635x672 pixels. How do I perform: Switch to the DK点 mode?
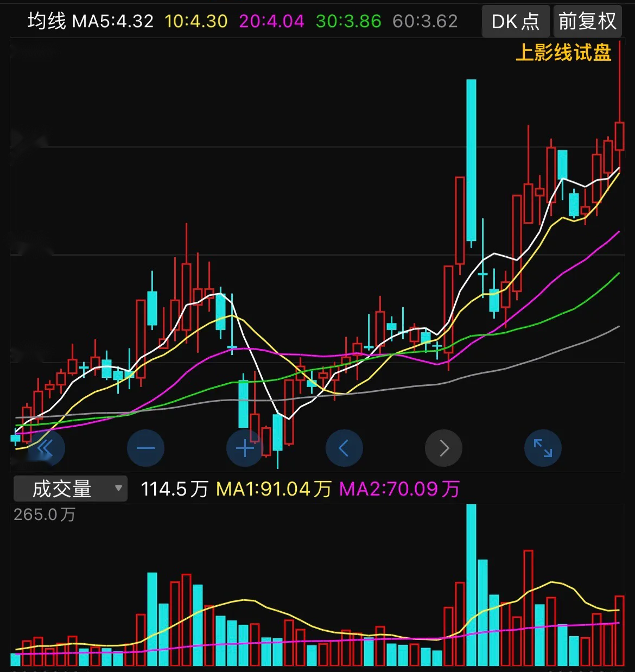click(x=515, y=21)
